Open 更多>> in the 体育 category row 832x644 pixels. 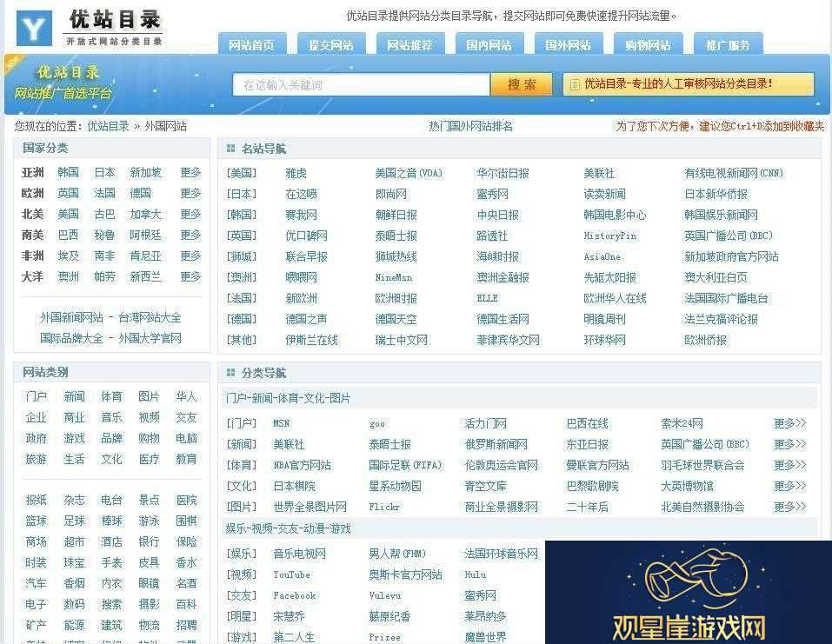click(789, 465)
